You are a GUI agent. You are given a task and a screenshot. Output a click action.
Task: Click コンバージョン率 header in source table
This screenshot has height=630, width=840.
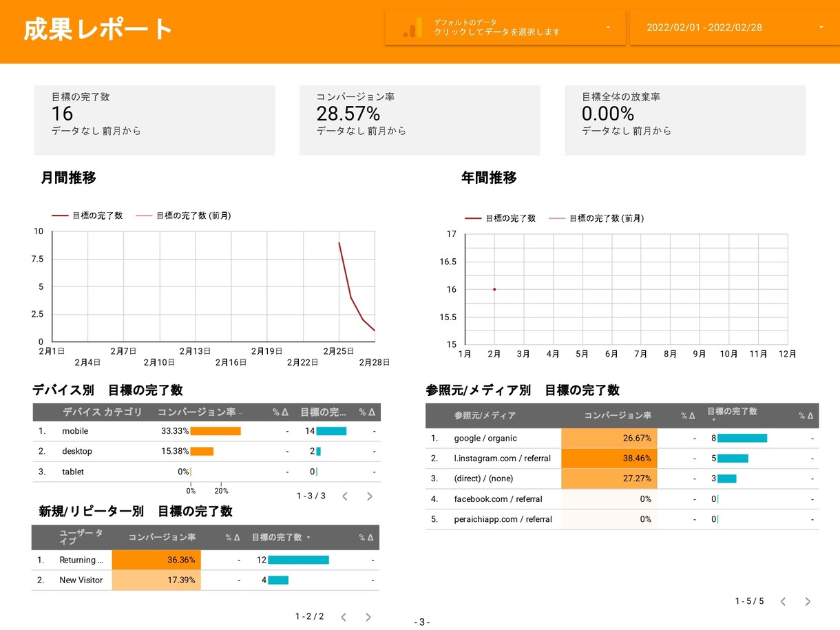coord(618,416)
